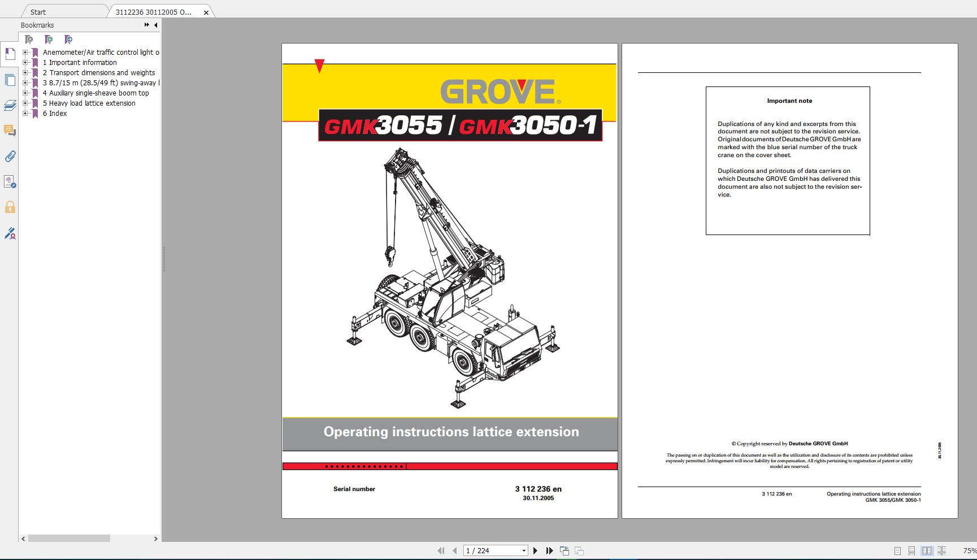Expand the 2 Transport dimensions and weights bookmark
Viewport: 977px width, 560px height.
pyautogui.click(x=25, y=73)
